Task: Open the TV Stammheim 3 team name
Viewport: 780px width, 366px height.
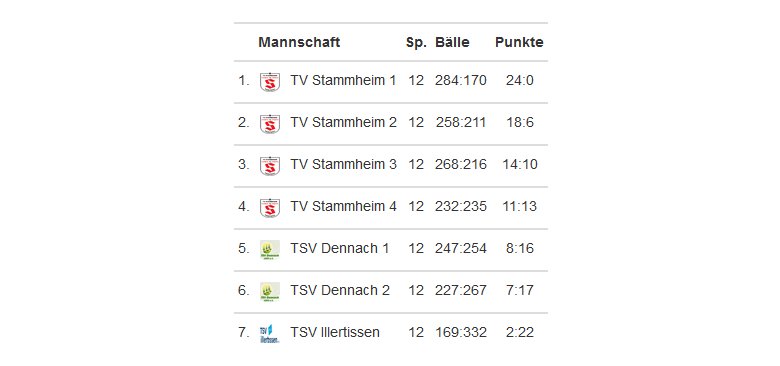Action: (343, 165)
